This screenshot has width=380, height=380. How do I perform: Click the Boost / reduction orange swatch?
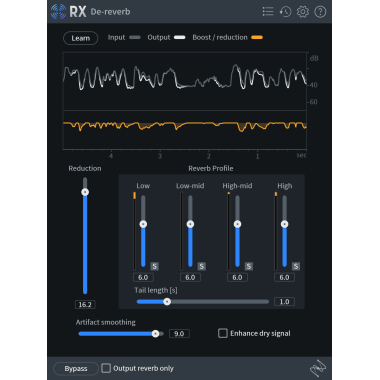pos(257,37)
